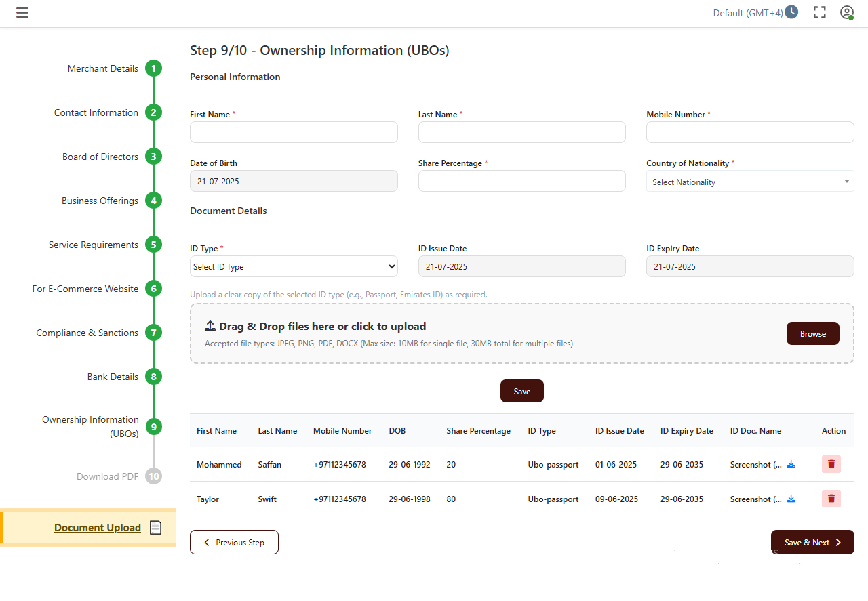Go to Merchant Details step

point(103,68)
